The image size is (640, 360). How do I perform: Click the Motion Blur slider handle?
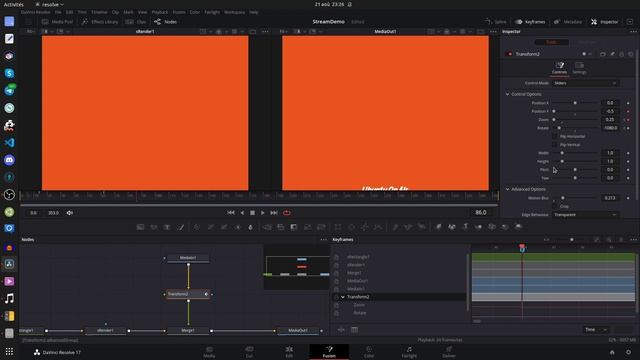click(x=563, y=198)
